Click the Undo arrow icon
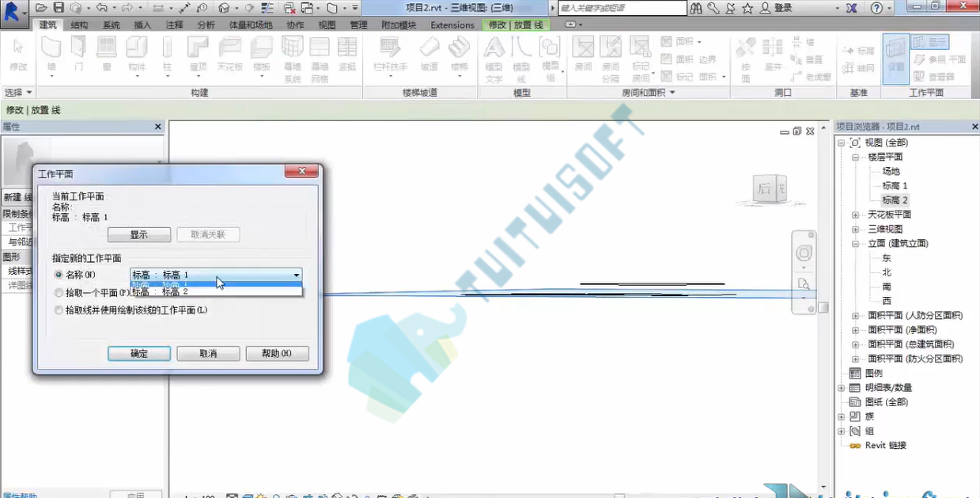This screenshot has height=498, width=980. click(x=101, y=8)
